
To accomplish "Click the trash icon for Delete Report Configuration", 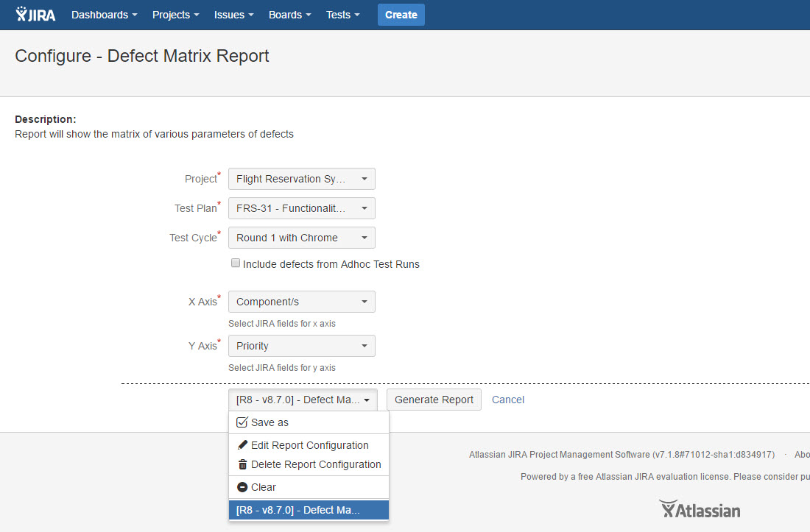I will 242,464.
